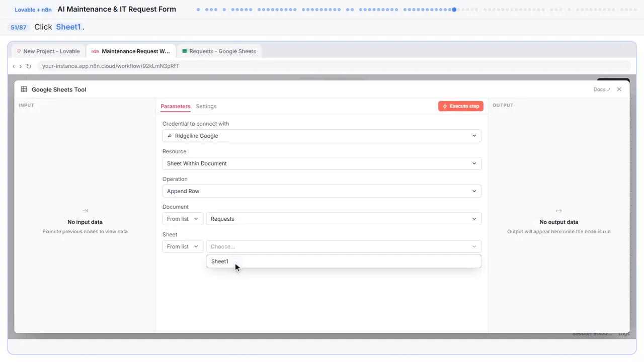The image size is (644, 362).
Task: Switch to the Settings tab
Action: click(206, 107)
